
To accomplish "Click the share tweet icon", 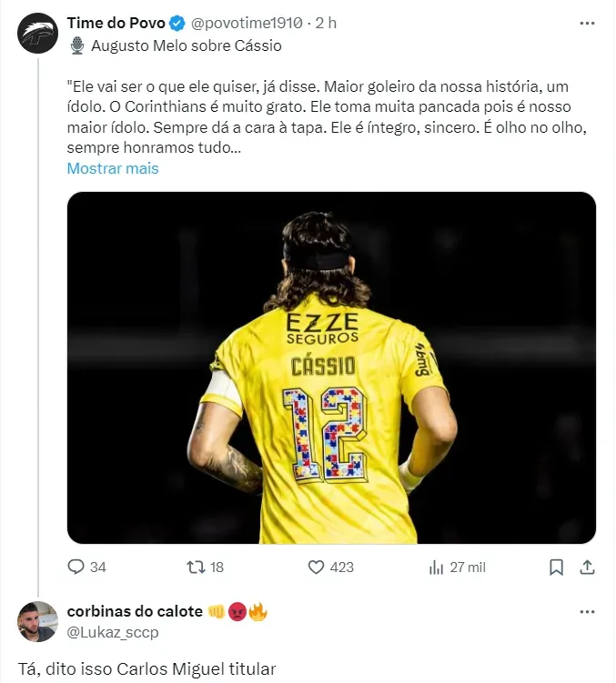I will (587, 567).
